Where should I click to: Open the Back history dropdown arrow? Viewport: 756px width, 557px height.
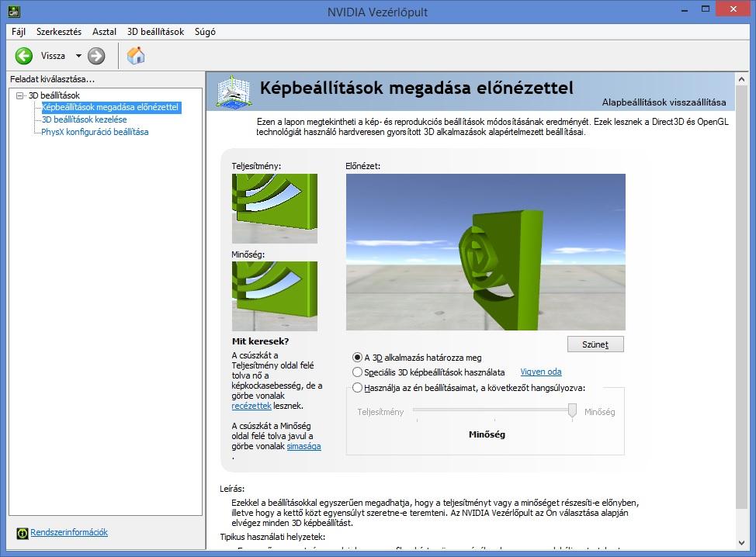78,56
